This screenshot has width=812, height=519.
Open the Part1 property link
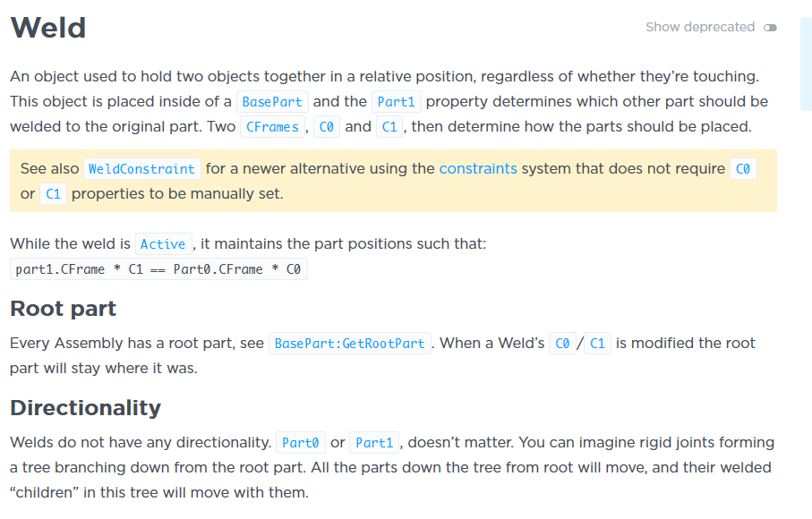(x=396, y=101)
